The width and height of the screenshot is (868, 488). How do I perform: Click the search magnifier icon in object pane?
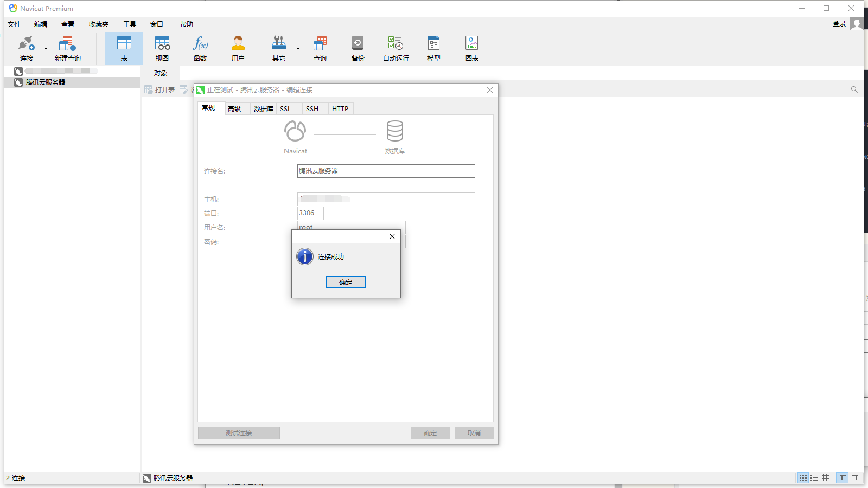coord(854,89)
